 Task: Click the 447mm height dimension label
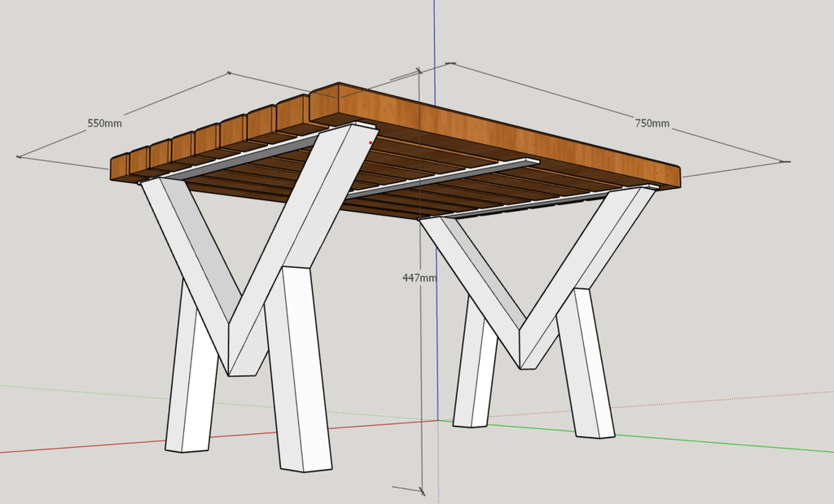pos(419,278)
